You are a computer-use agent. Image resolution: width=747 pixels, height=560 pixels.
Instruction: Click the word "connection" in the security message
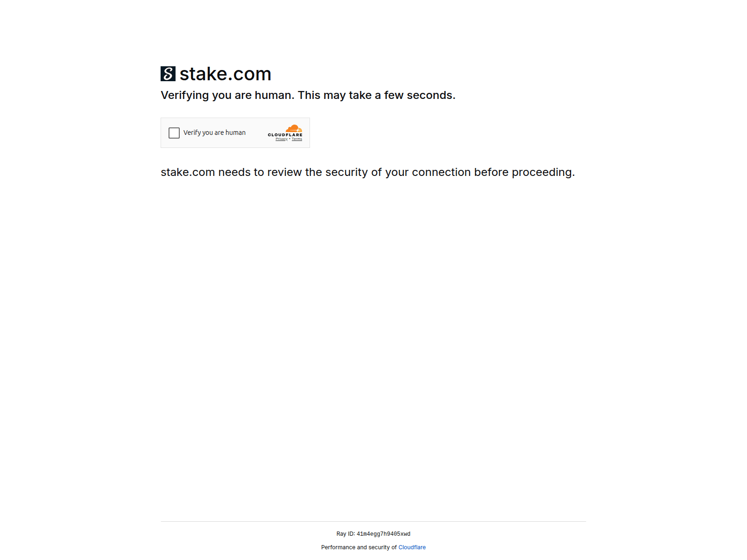click(441, 172)
